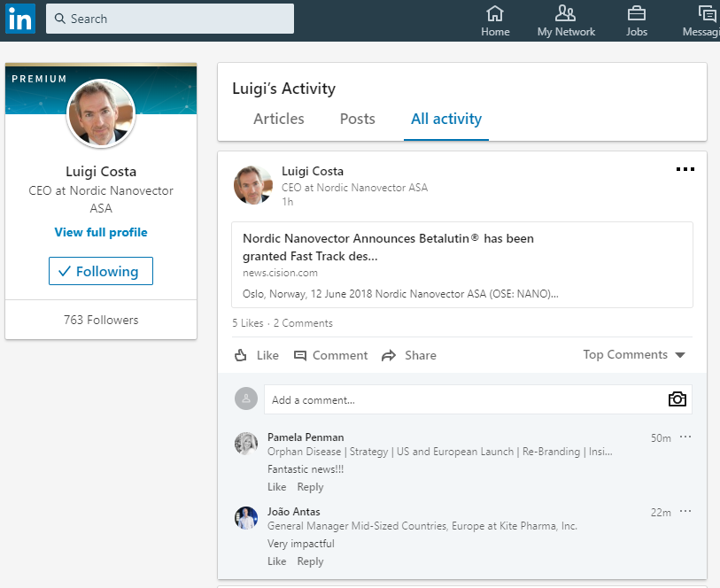720x588 pixels.
Task: Reply to Pamela Penman's comment
Action: pyautogui.click(x=311, y=487)
